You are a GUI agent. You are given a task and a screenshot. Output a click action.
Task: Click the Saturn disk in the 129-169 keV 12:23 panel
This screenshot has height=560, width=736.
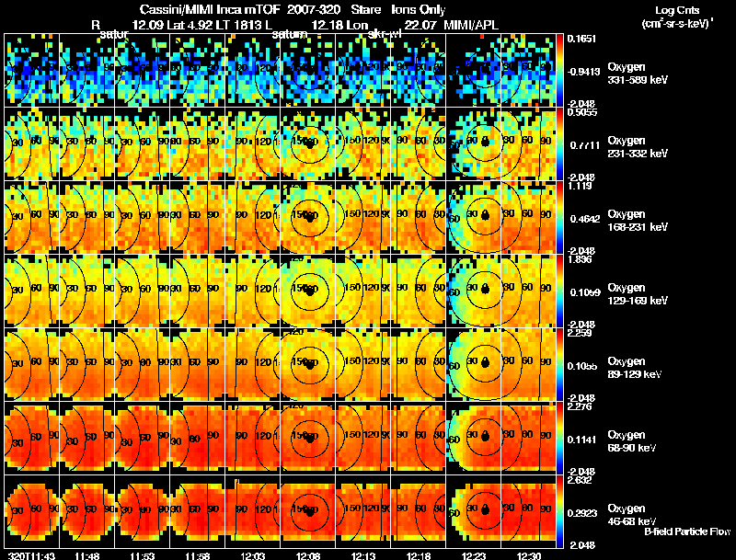pyautogui.click(x=486, y=289)
